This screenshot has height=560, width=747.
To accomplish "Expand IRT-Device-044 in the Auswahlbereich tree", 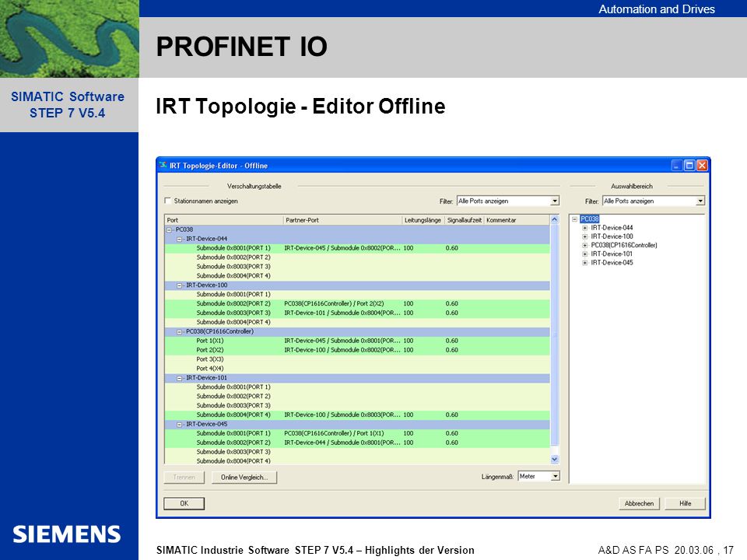I will 584,228.
